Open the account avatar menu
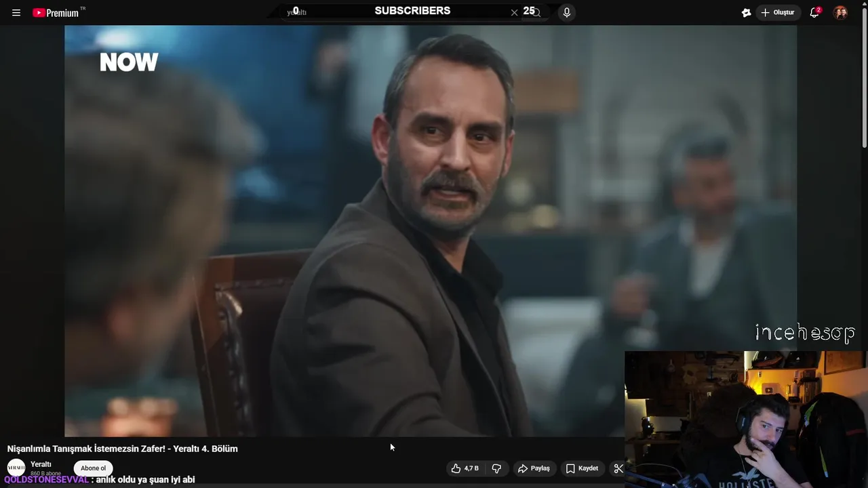This screenshot has width=868, height=488. [840, 12]
